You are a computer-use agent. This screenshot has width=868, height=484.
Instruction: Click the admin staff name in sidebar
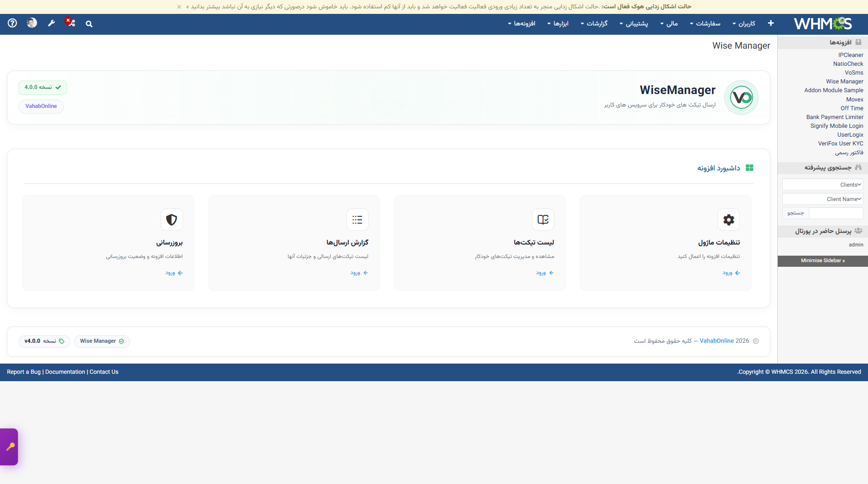856,245
